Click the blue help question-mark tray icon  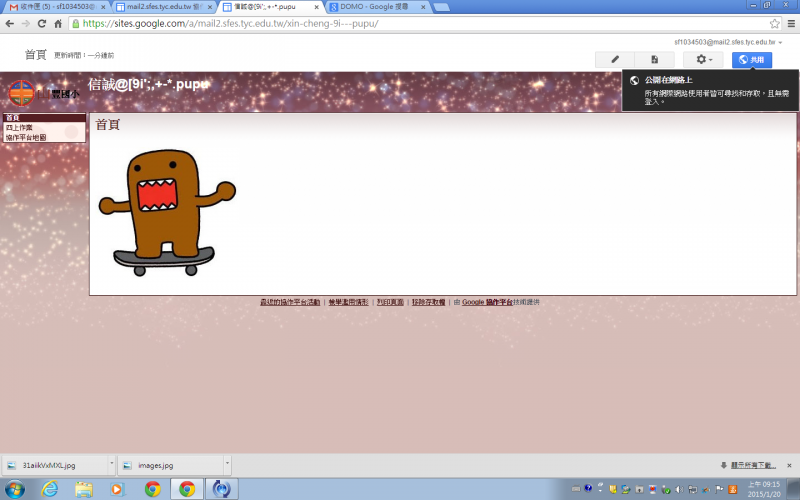click(x=588, y=488)
